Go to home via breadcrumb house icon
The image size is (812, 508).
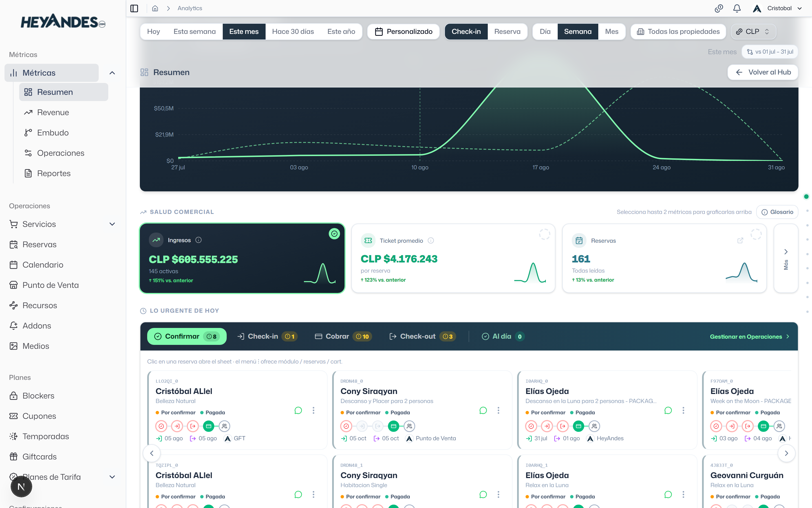(155, 8)
